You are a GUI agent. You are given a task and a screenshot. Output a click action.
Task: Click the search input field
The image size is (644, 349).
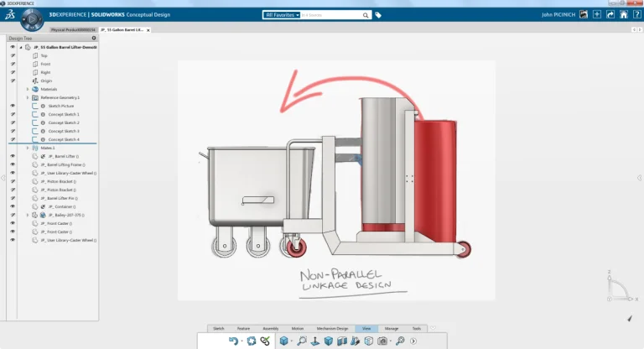coord(335,15)
